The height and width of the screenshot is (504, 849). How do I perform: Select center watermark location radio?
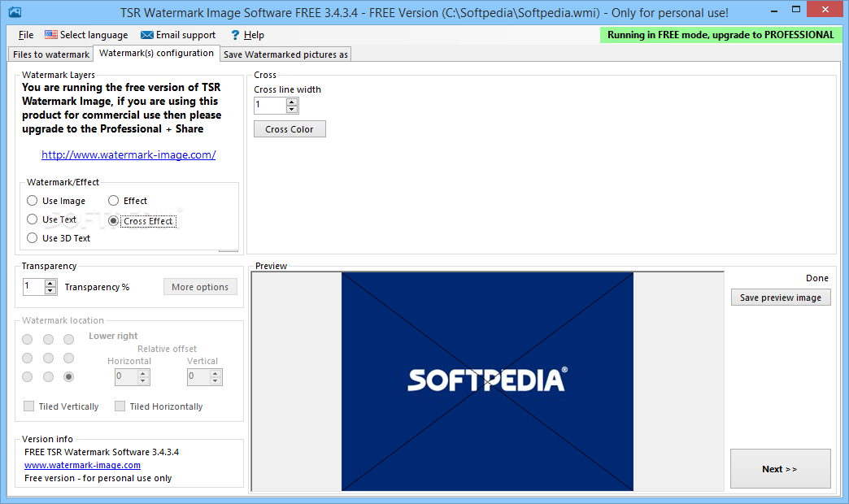pos(48,358)
